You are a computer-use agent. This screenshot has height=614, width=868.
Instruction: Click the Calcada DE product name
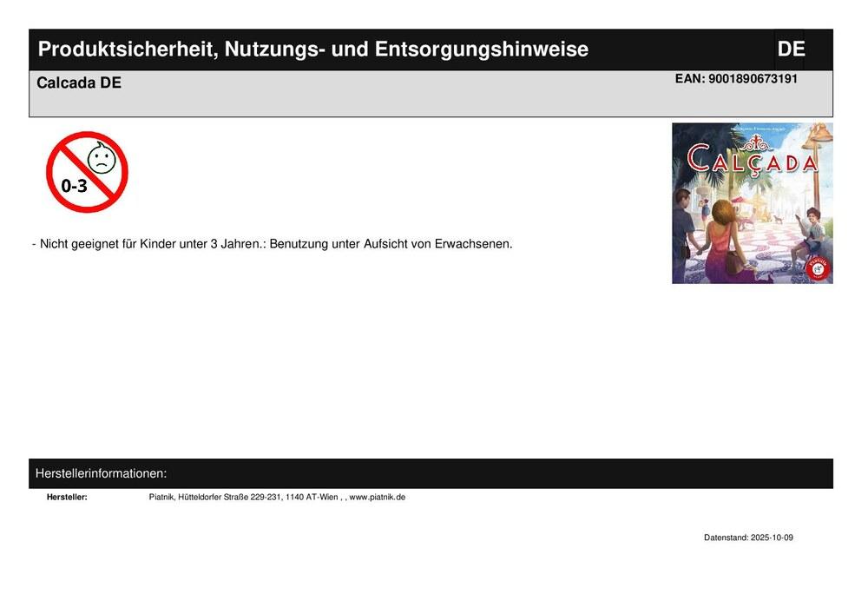79,83
